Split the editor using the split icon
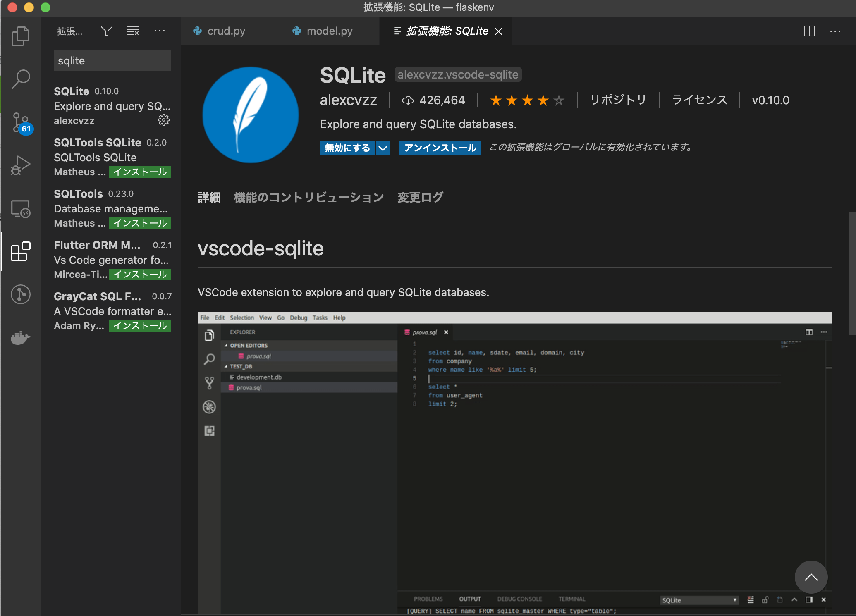Viewport: 856px width, 616px height. [x=809, y=31]
